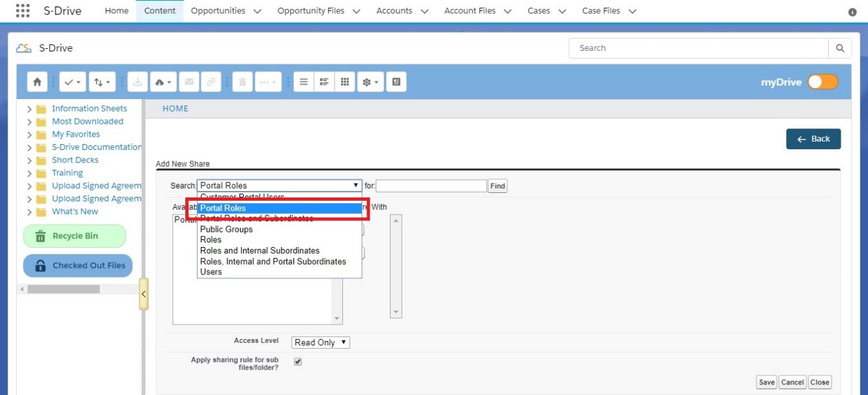Choose Users option in the dropdown list

tap(280, 272)
